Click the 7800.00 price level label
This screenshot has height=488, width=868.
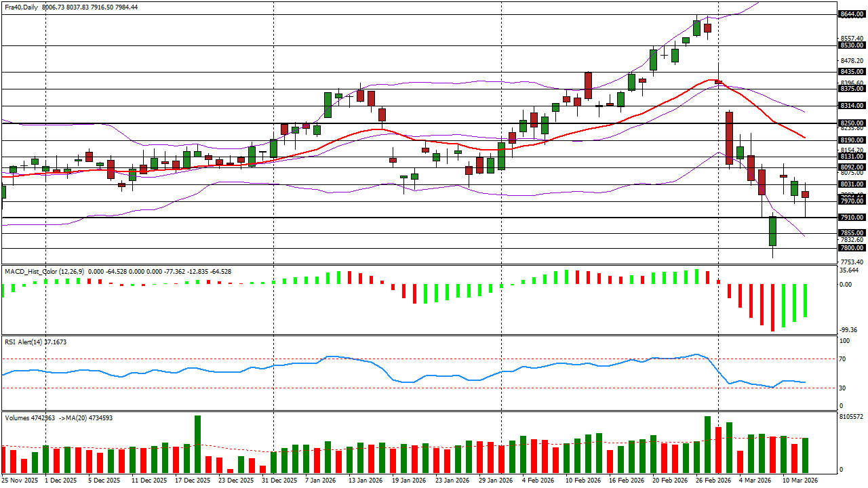pyautogui.click(x=850, y=248)
